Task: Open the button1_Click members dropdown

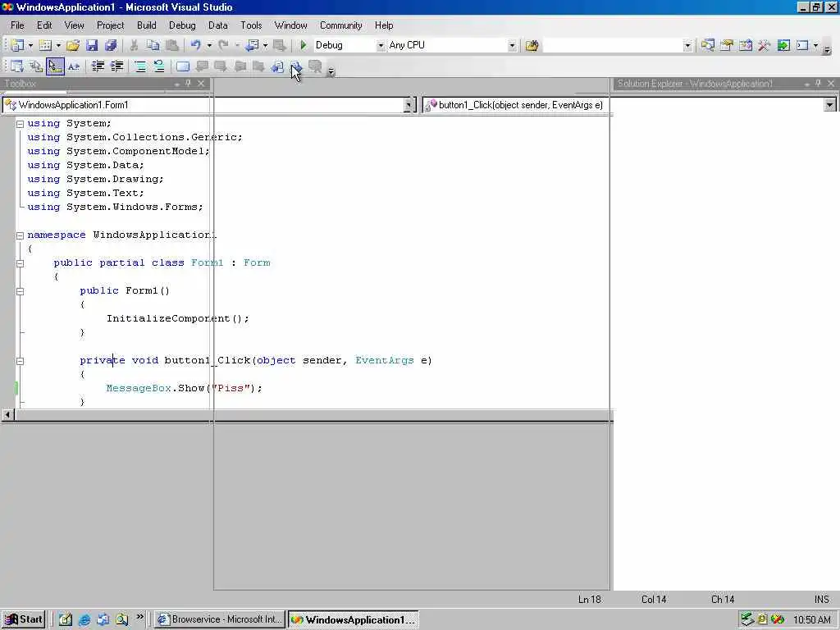Action: point(830,105)
